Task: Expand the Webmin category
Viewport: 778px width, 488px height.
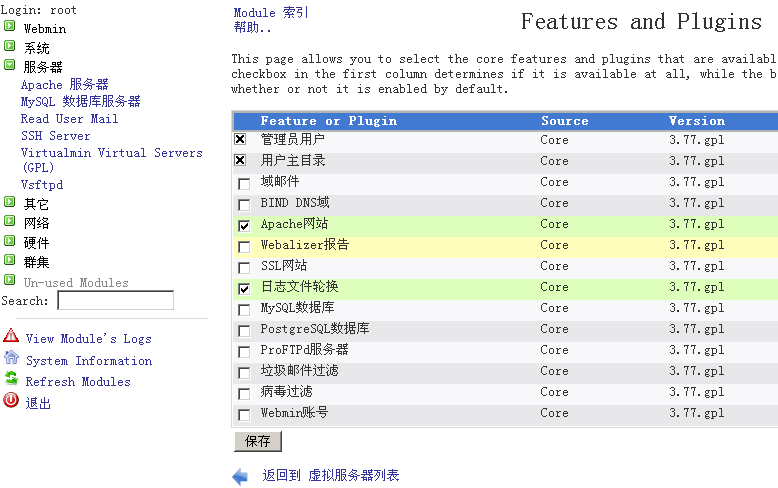Action: (x=9, y=26)
